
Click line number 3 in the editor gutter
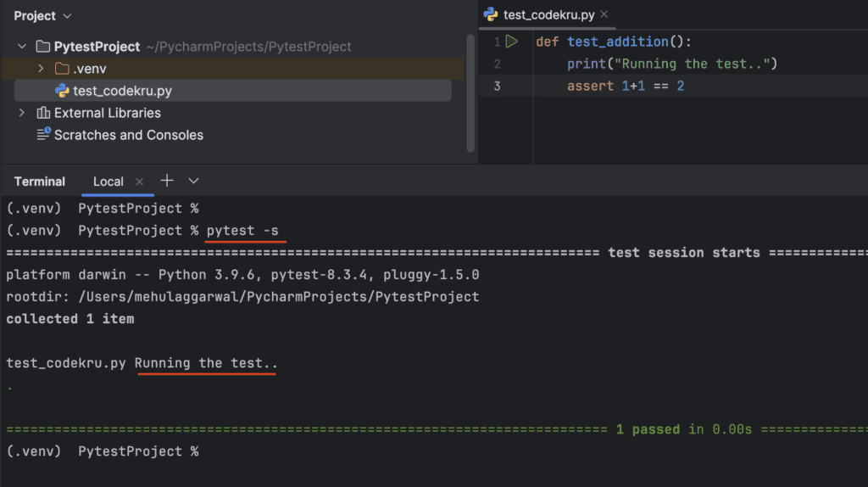[497, 87]
